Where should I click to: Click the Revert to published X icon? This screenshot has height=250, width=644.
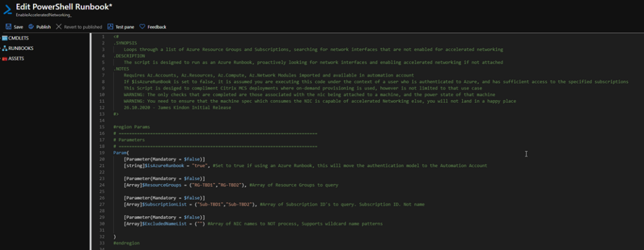click(58, 26)
